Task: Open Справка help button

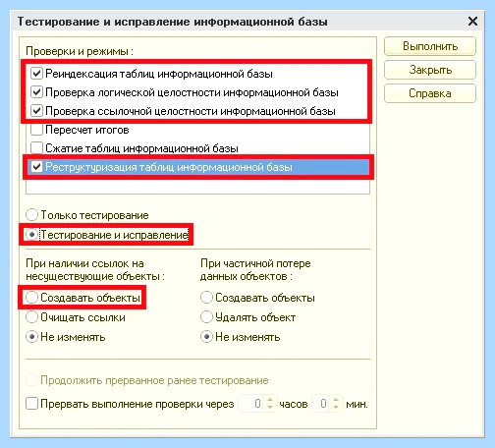Action: [430, 93]
